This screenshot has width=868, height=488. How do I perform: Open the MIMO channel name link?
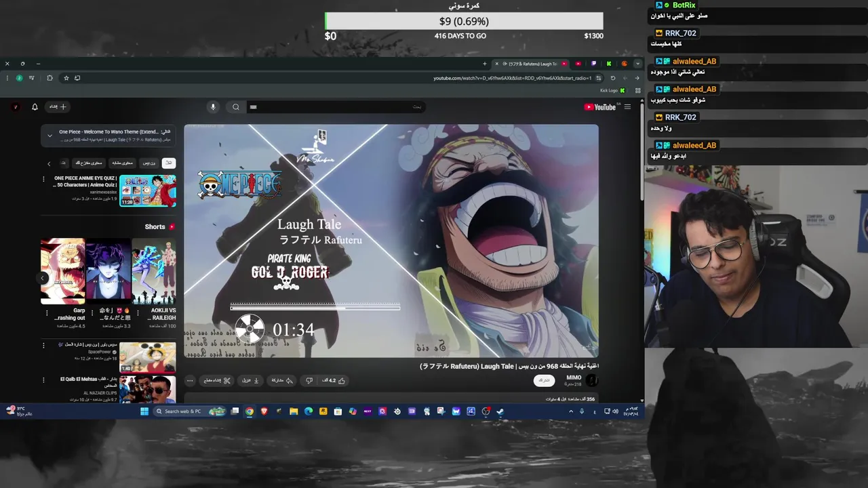[574, 378]
